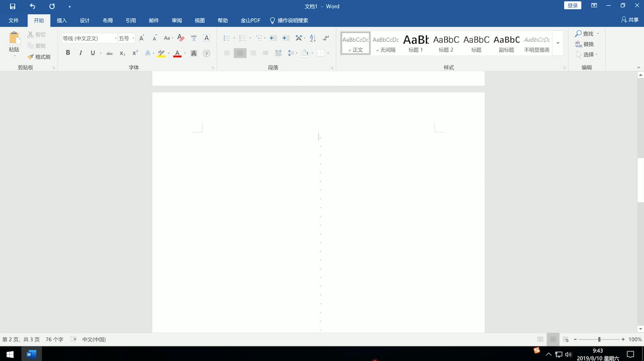Align text left
This screenshot has width=644, height=361.
pos(227,53)
